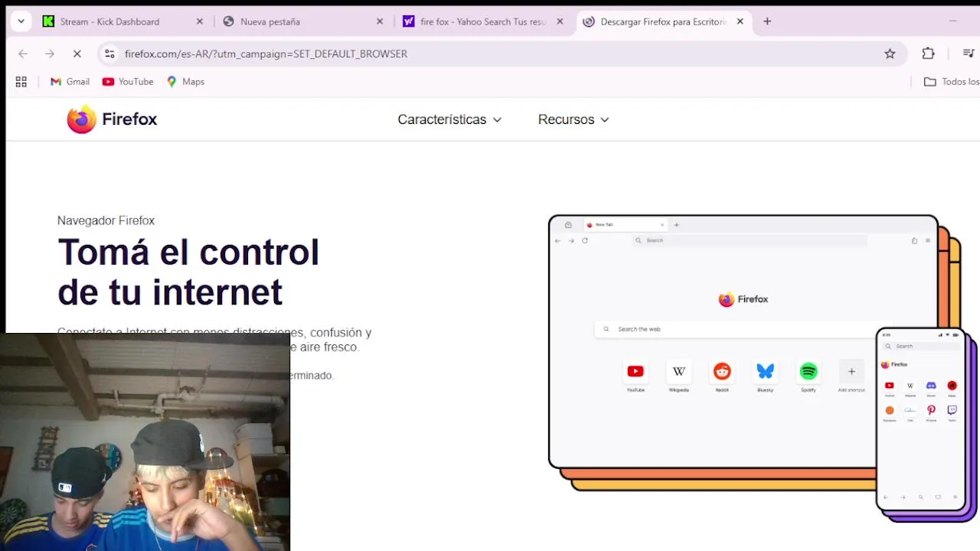Open the apps grid in bookmarks bar

21,82
